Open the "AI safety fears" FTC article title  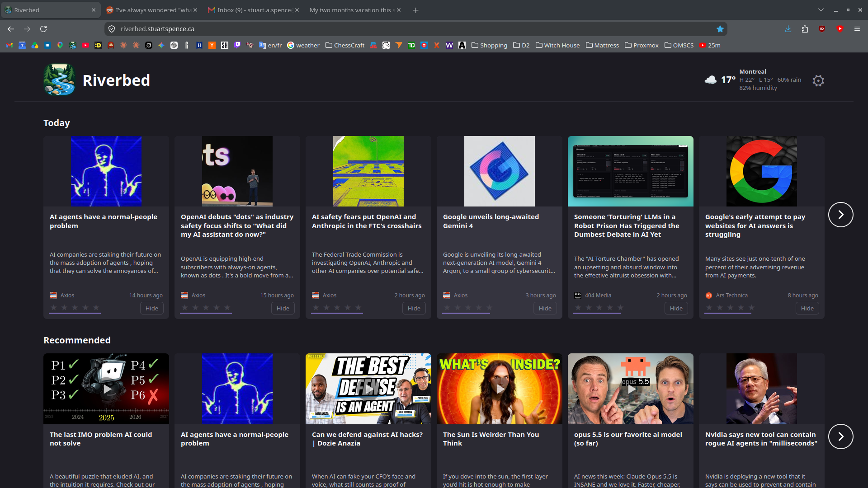click(x=367, y=221)
